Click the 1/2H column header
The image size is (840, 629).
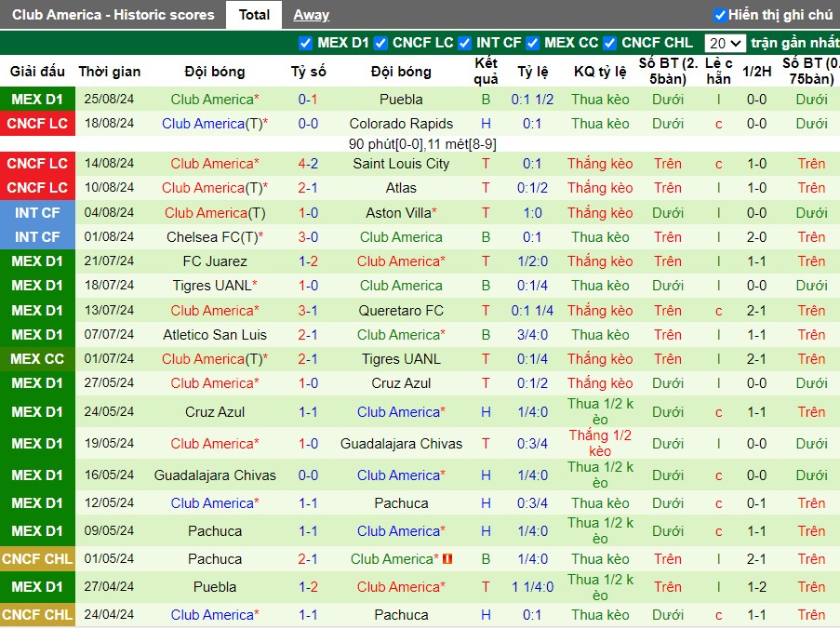756,72
